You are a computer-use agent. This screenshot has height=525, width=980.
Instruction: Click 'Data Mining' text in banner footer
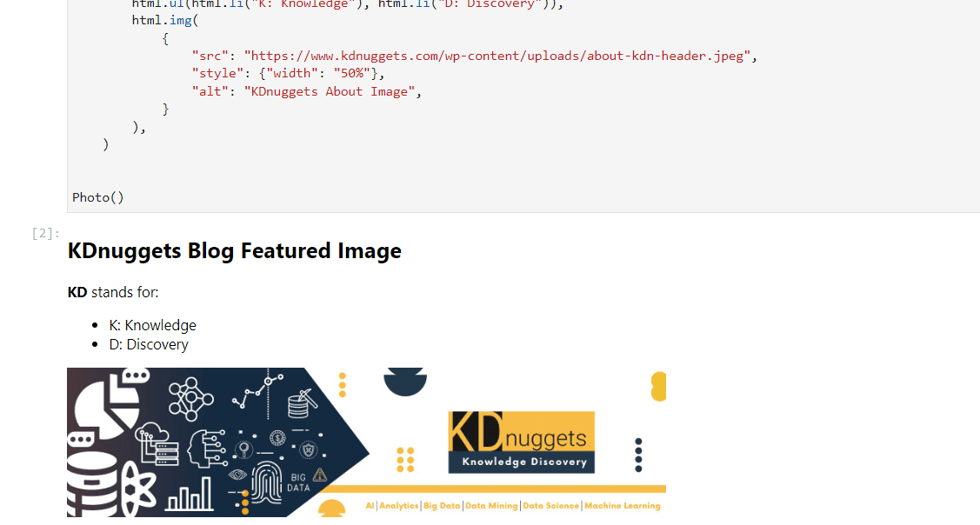click(x=491, y=506)
